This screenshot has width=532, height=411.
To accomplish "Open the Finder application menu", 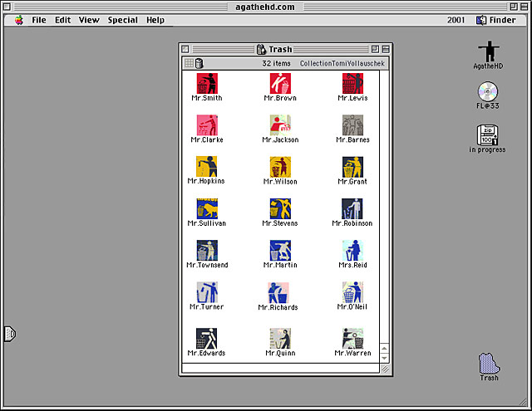I will tap(496, 20).
